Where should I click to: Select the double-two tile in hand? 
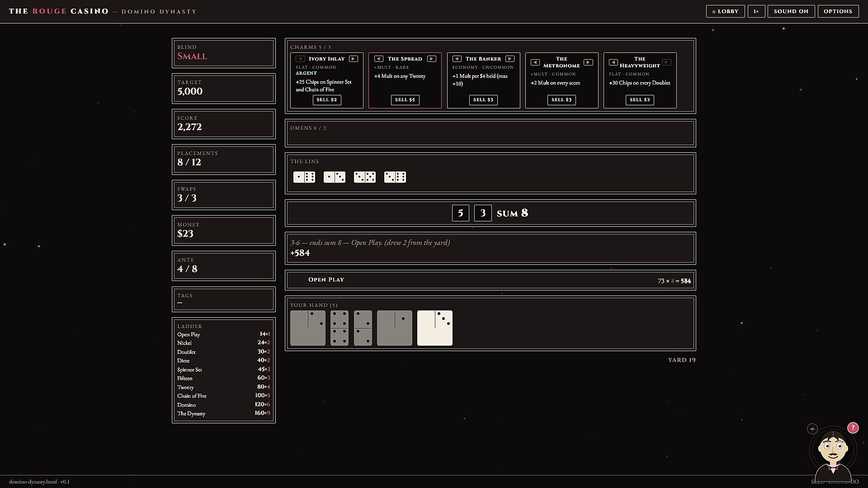click(363, 328)
